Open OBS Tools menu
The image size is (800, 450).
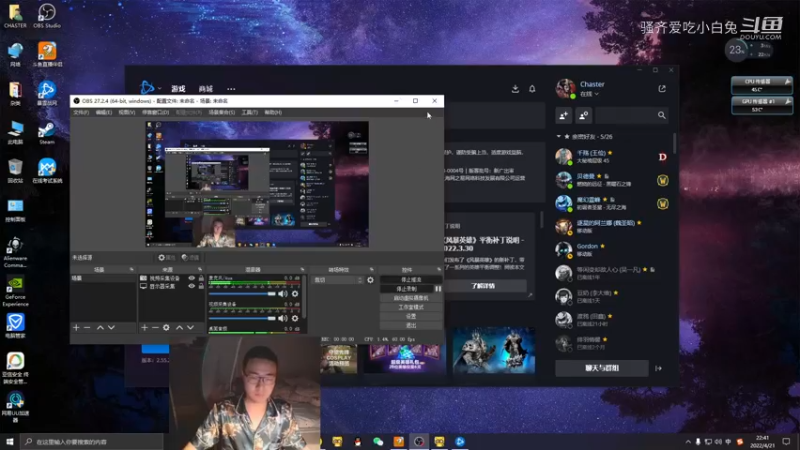coord(249,112)
